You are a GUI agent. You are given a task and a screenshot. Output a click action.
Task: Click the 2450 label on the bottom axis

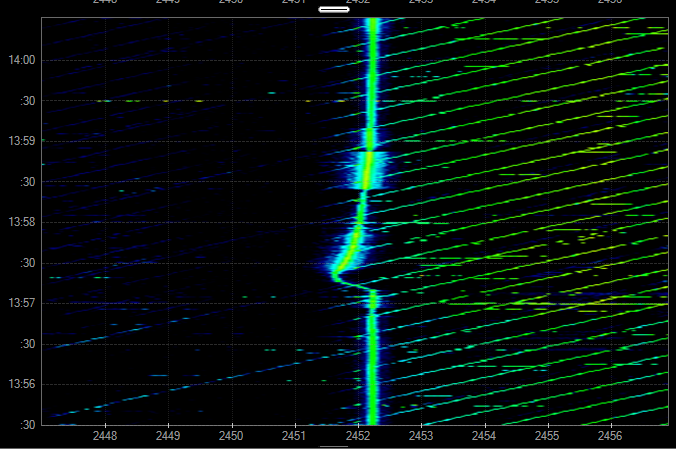(231, 436)
